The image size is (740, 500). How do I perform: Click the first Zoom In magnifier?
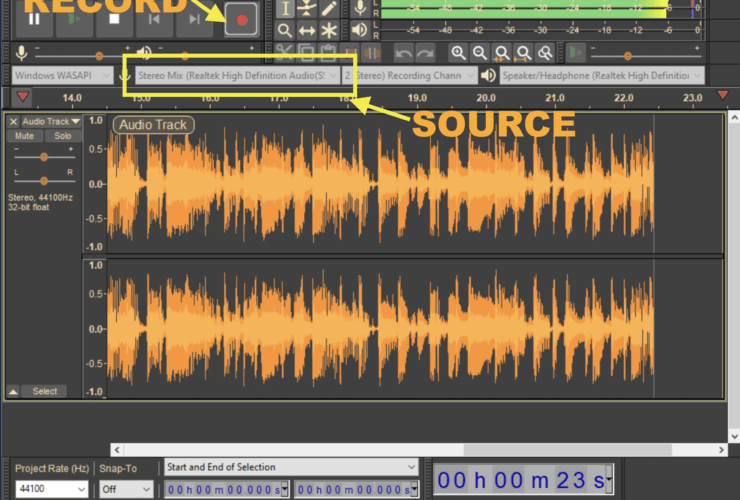[x=458, y=53]
